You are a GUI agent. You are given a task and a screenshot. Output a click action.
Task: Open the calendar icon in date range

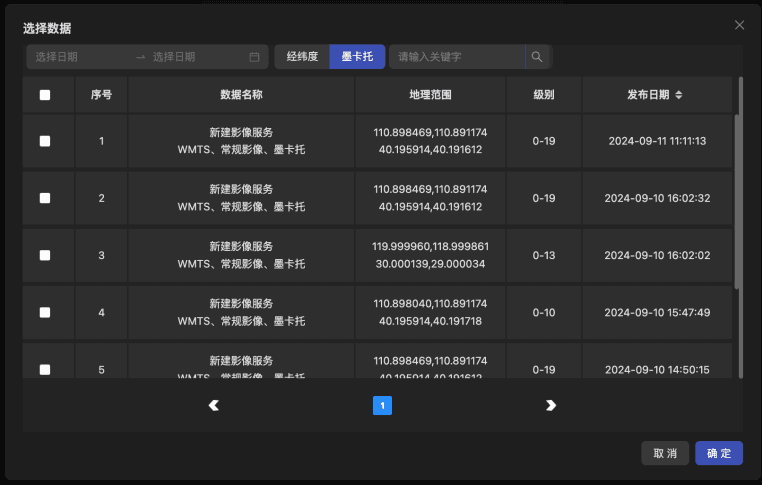(x=254, y=57)
